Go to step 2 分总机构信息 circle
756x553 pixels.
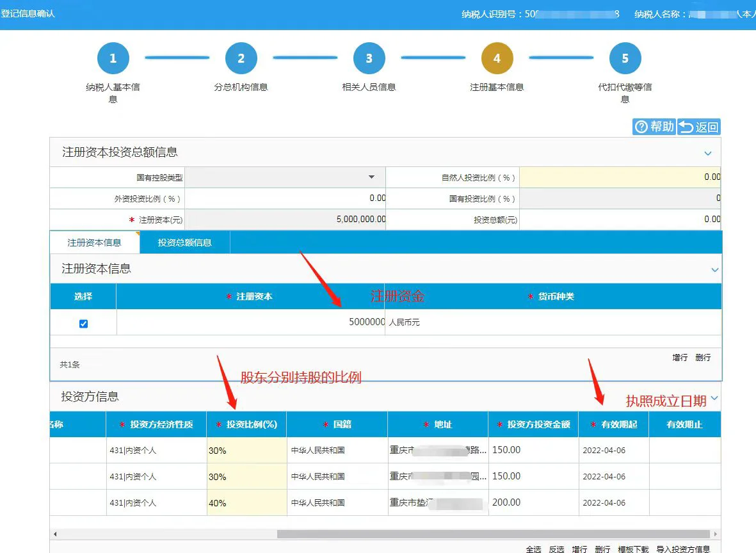click(x=241, y=59)
